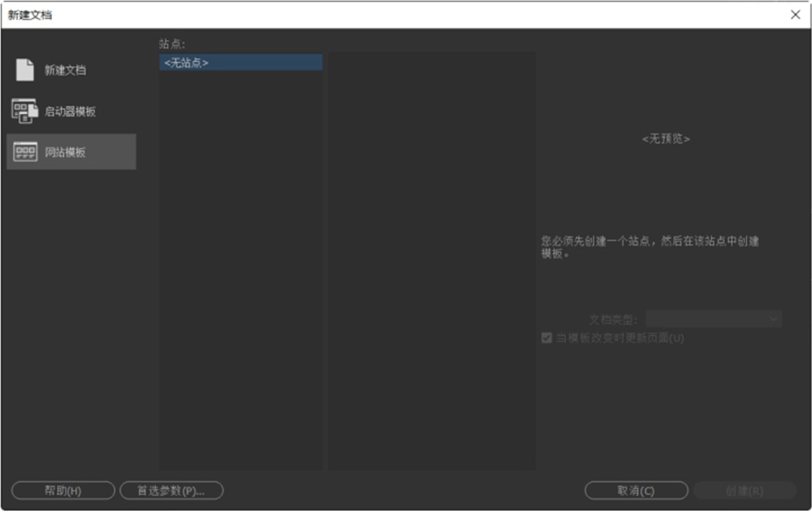Select the 网站模板 category label

(65, 152)
